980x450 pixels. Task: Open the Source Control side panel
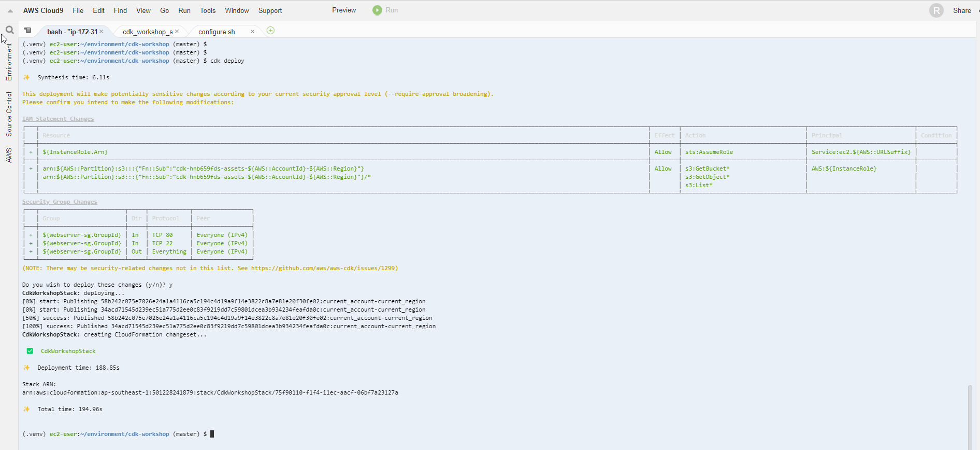pyautogui.click(x=9, y=114)
